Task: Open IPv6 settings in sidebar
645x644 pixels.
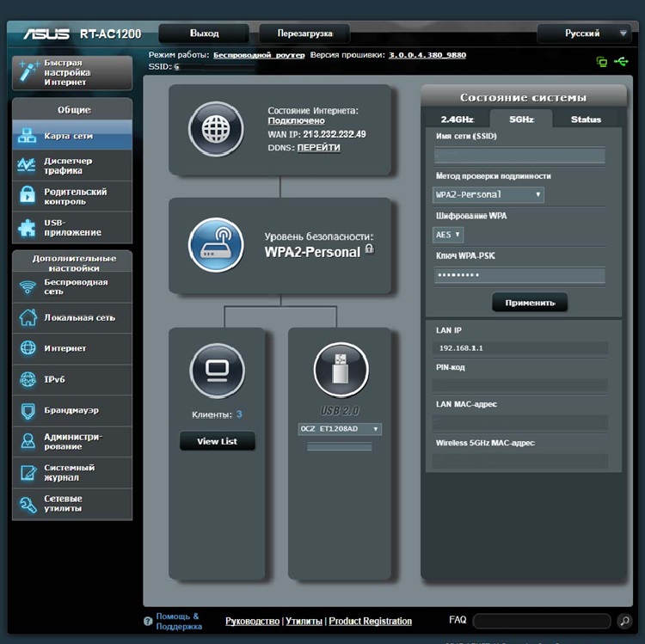Action: pos(72,379)
